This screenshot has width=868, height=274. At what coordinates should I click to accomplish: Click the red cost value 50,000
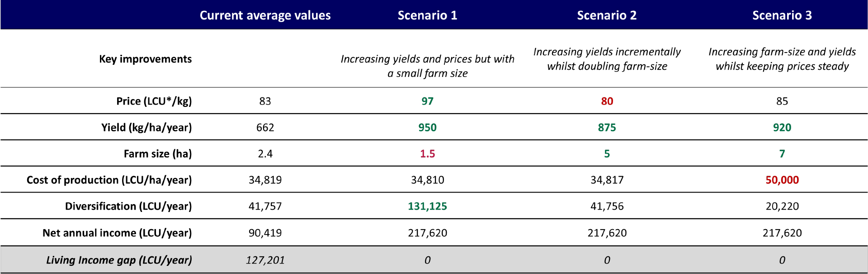[782, 180]
